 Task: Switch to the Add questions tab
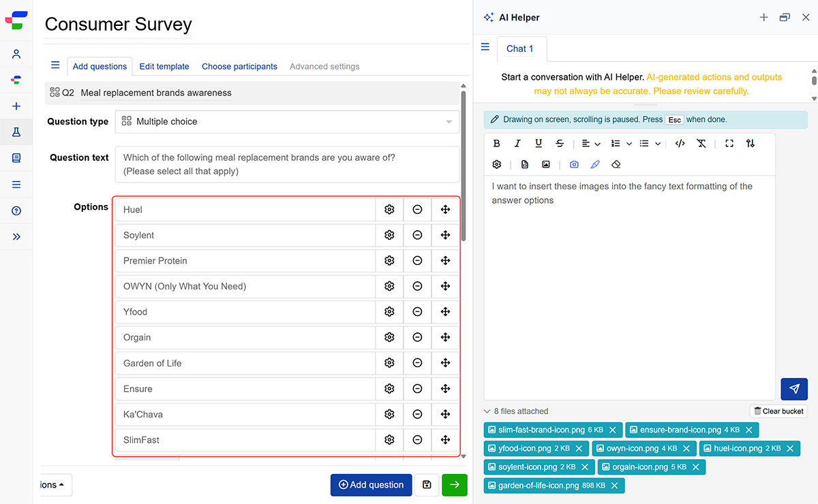tap(100, 66)
